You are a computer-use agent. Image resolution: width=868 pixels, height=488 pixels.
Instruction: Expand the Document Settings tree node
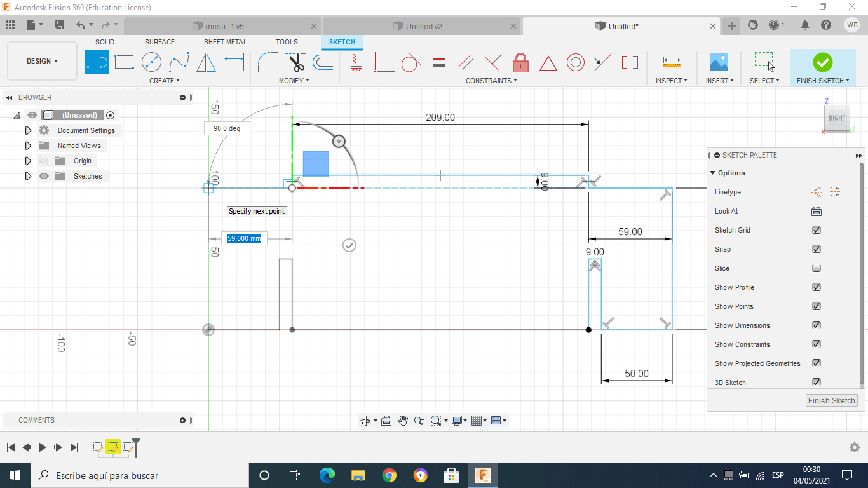[x=28, y=130]
